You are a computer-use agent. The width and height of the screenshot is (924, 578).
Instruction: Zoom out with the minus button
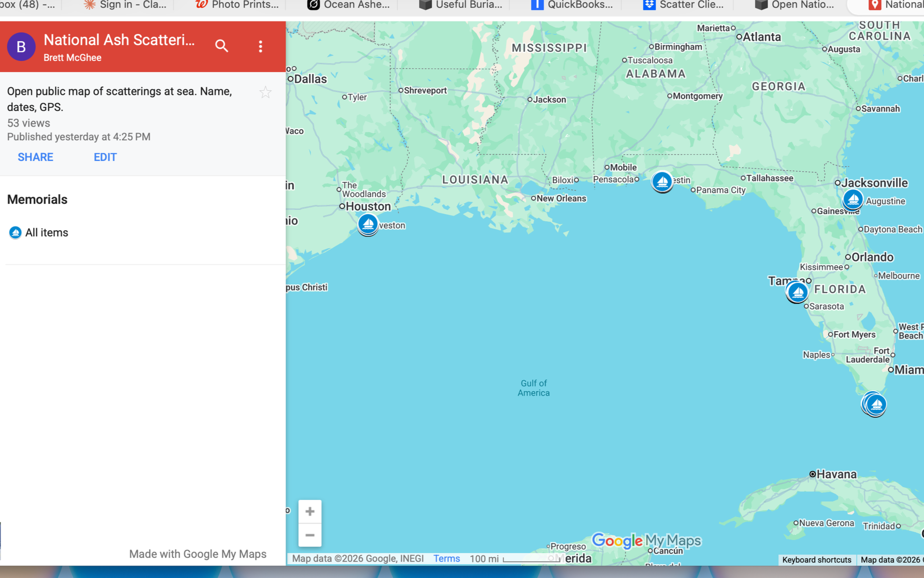(x=309, y=535)
